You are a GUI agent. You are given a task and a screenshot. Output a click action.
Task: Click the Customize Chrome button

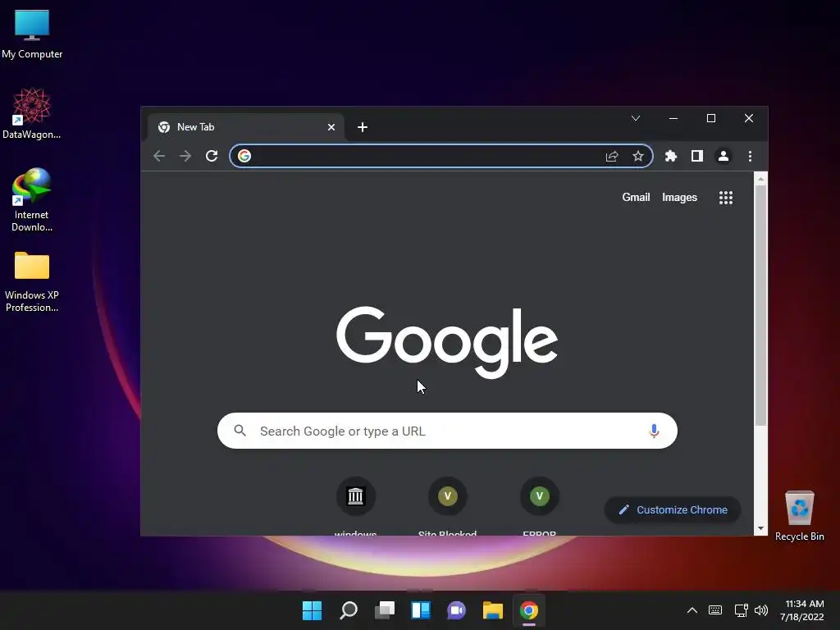[673, 509]
